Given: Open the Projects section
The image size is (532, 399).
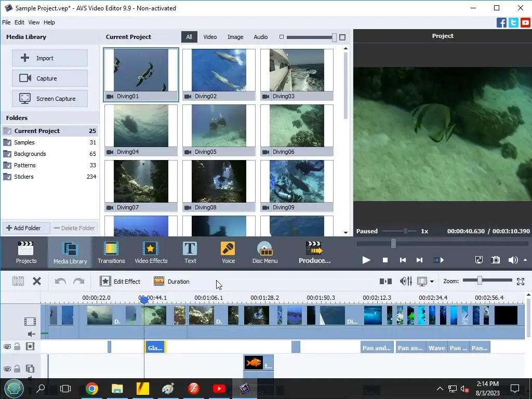Looking at the screenshot, I should coord(26,252).
